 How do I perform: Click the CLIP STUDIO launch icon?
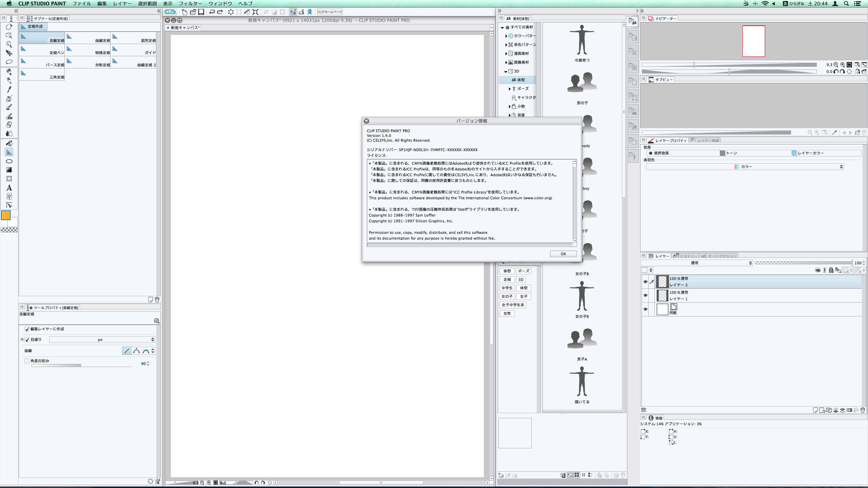(170, 12)
